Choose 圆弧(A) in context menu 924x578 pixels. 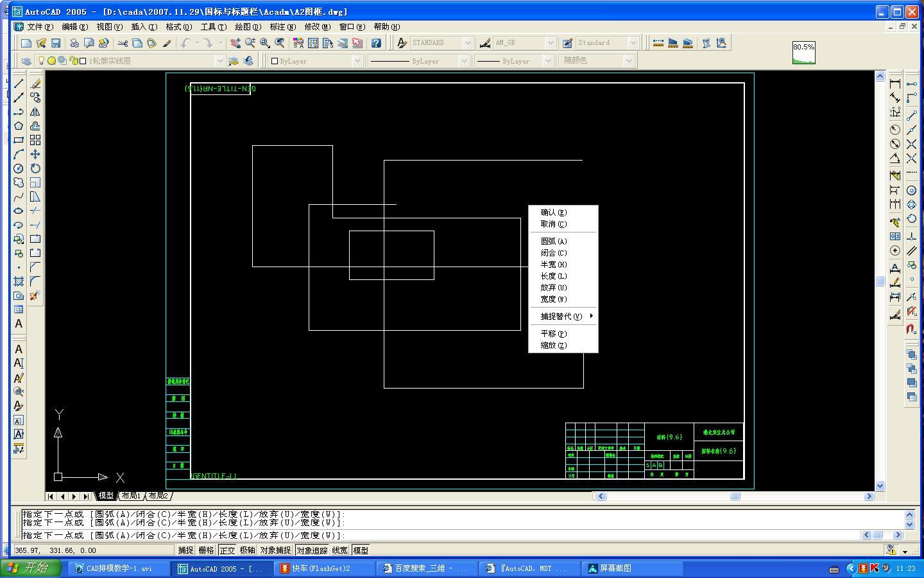coord(563,241)
